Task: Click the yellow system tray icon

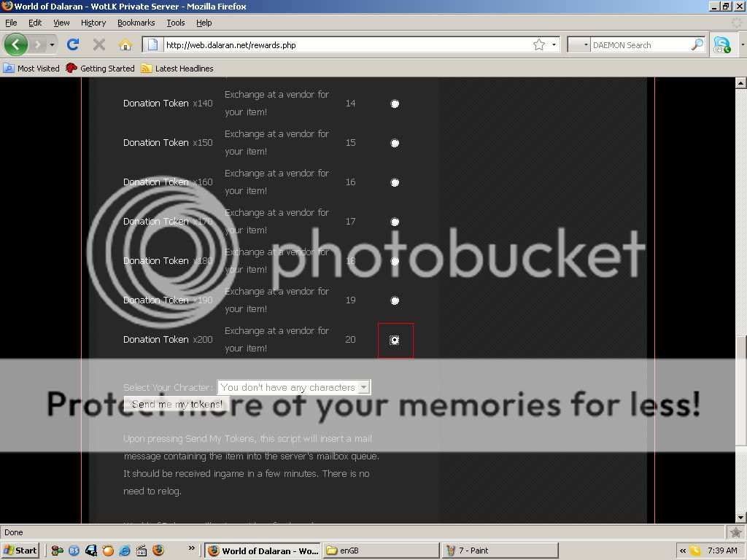Action: (695, 551)
